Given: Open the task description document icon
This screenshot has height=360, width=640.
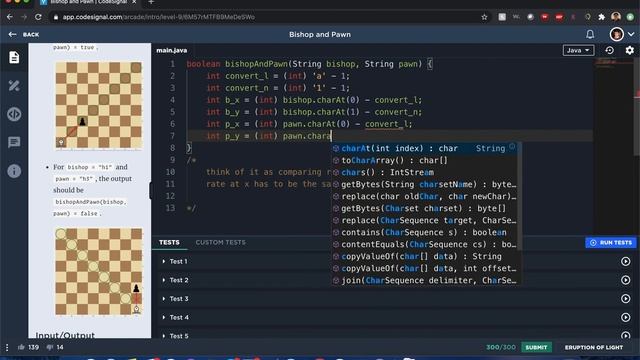Looking at the screenshot, I should [14, 58].
